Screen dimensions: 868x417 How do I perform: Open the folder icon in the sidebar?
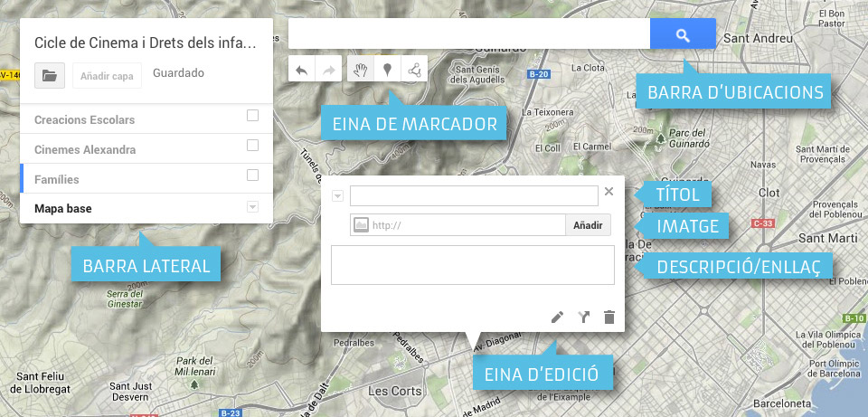coord(50,75)
